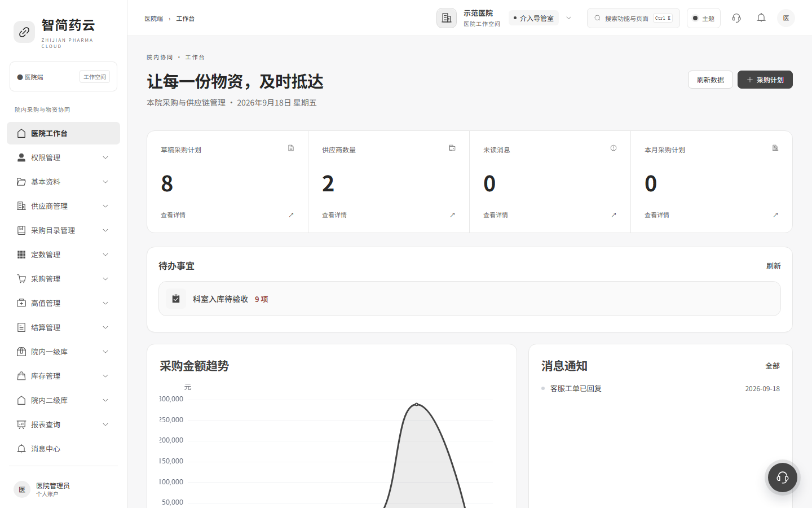Click the 智简药云 link logo icon
Screen dimensions: 812x508
[24, 32]
